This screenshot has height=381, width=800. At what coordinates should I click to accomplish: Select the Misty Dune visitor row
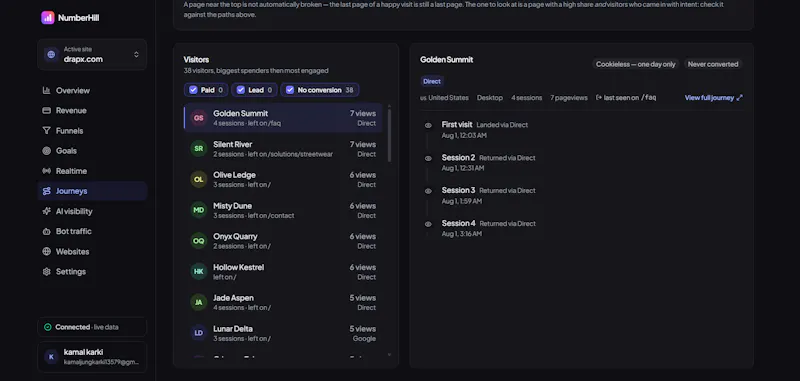point(283,210)
